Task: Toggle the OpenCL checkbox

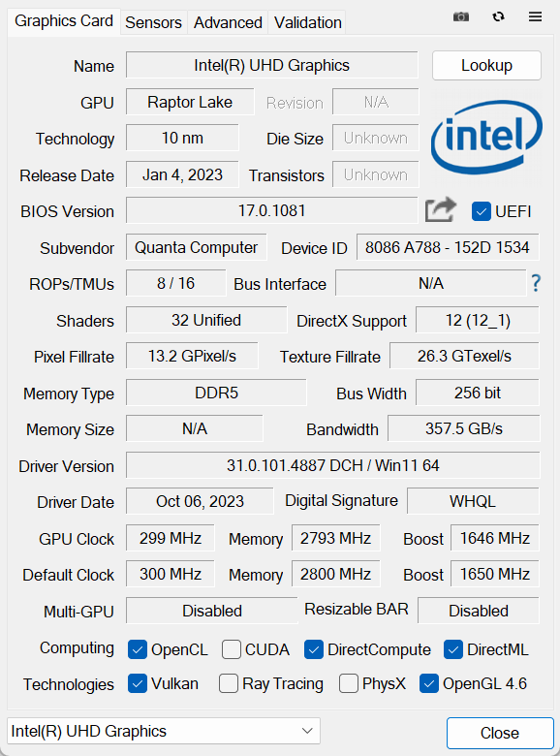Action: 138,649
